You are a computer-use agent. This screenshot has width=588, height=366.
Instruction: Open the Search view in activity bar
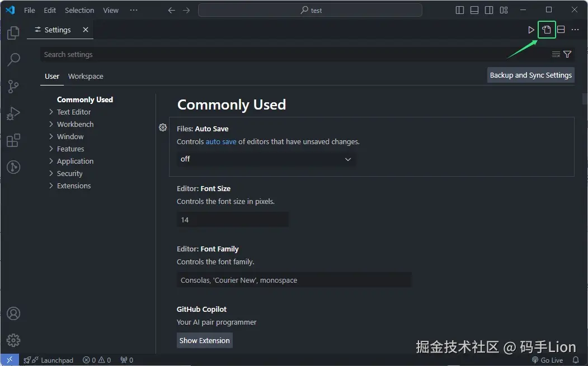13,59
